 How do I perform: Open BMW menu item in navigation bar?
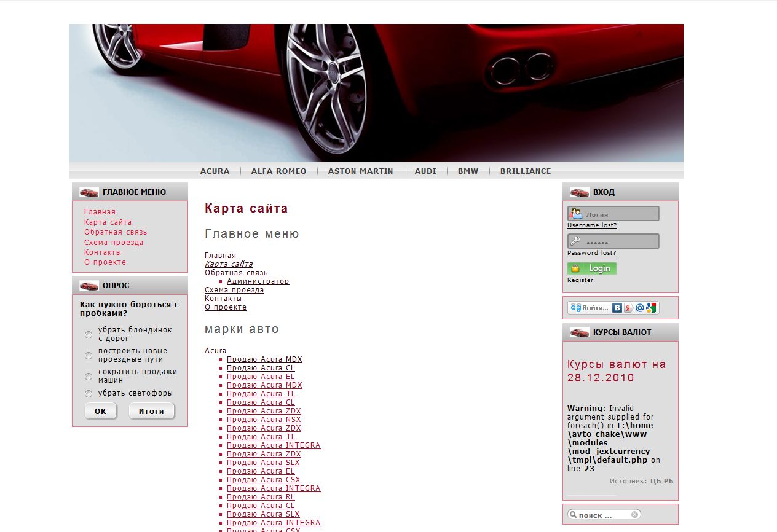(468, 171)
